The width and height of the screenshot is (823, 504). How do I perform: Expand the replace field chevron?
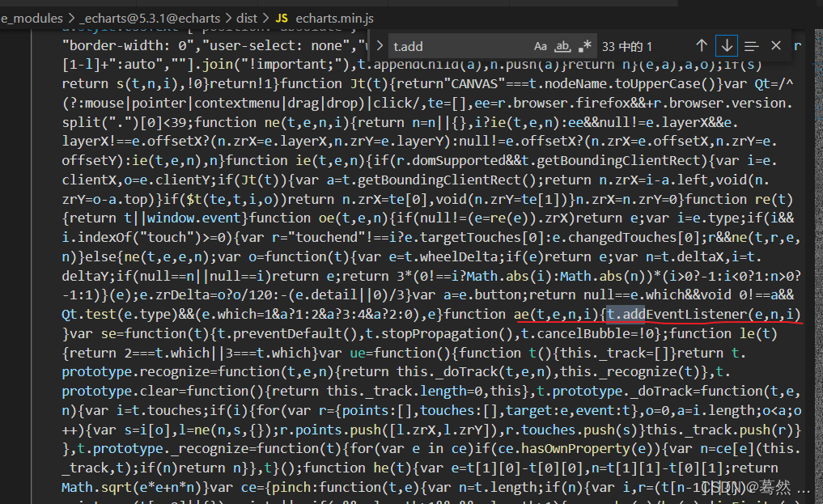coord(380,46)
